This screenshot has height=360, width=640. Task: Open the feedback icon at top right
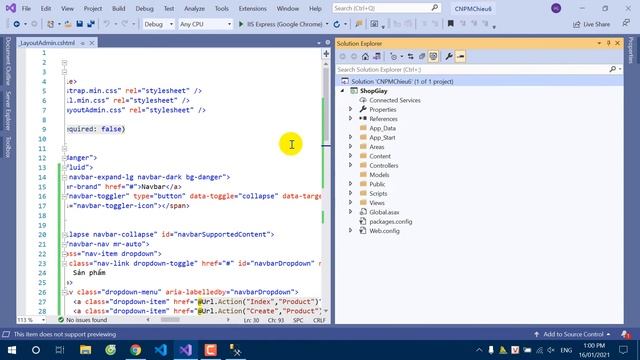click(x=626, y=24)
